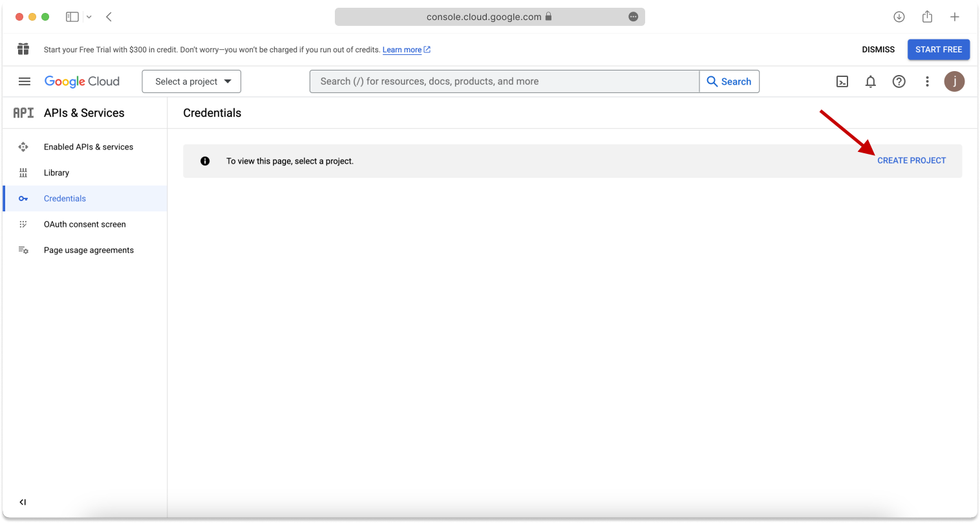Viewport: 980px width, 523px height.
Task: Switch to the Credentials section
Action: [65, 198]
